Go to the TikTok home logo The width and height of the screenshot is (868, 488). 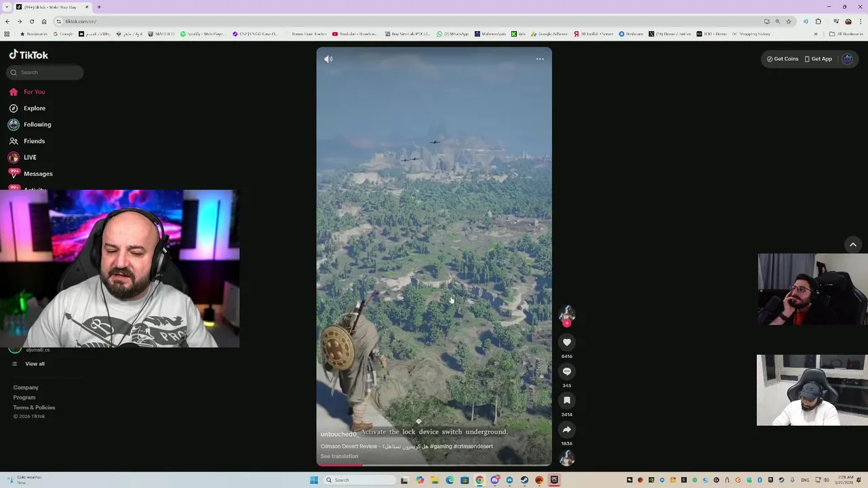28,55
